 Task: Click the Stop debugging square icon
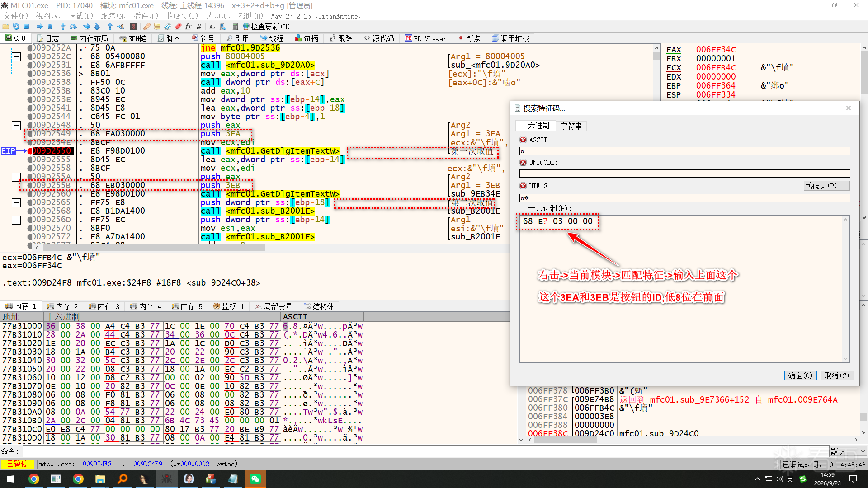[x=27, y=27]
